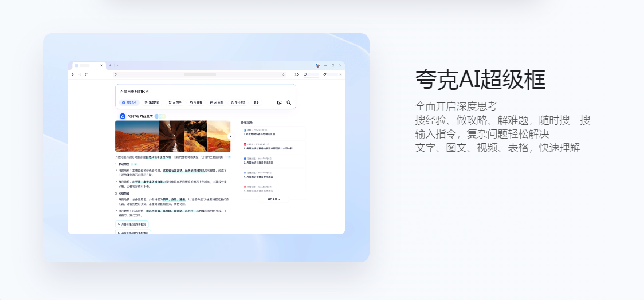
Task: Open reference 2 about 形成原因有什么不一样
Action: [273, 146]
